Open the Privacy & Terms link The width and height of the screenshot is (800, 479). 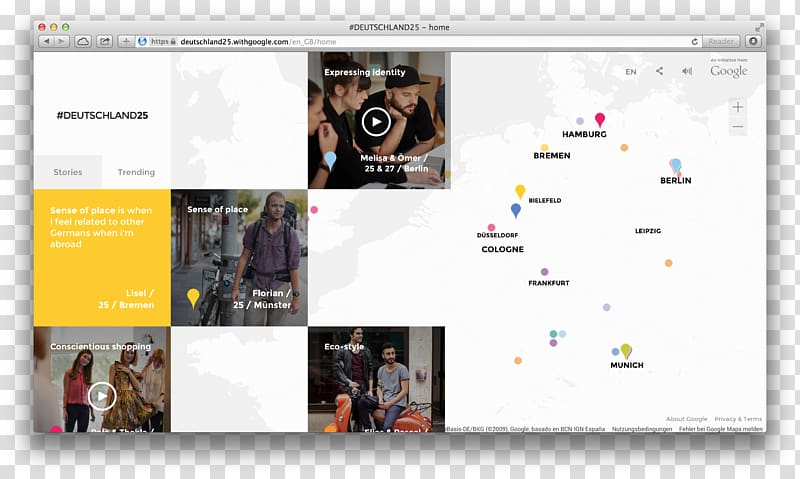(x=738, y=419)
